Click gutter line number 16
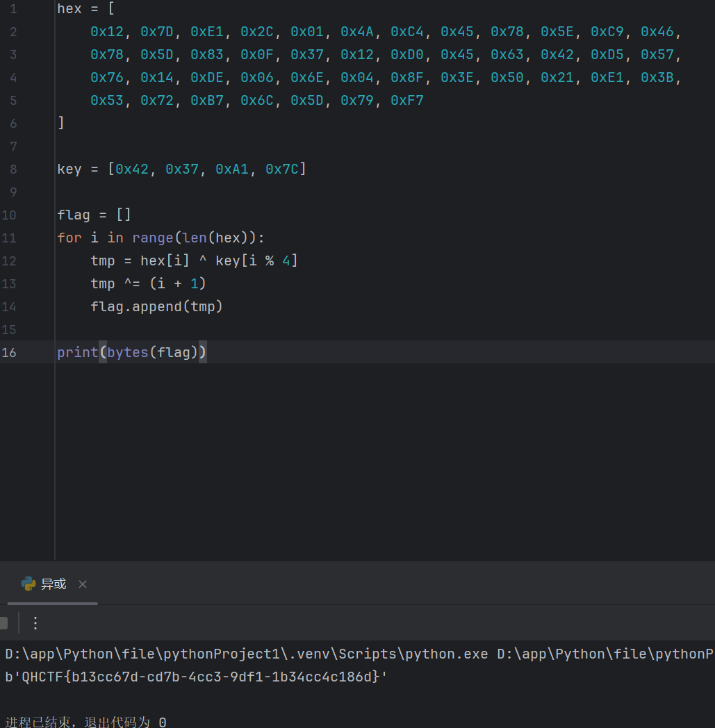 (x=9, y=352)
